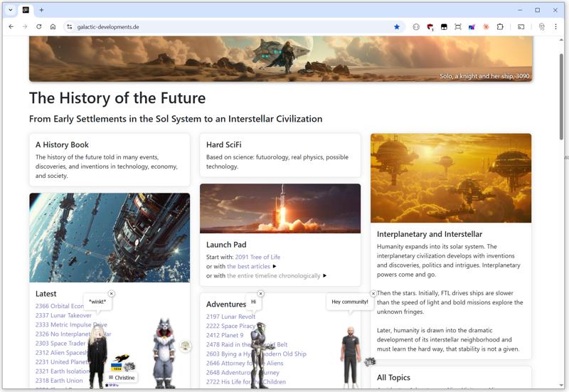Expand the tab search dropdown arrow
The width and height of the screenshot is (569, 392).
pyautogui.click(x=10, y=10)
